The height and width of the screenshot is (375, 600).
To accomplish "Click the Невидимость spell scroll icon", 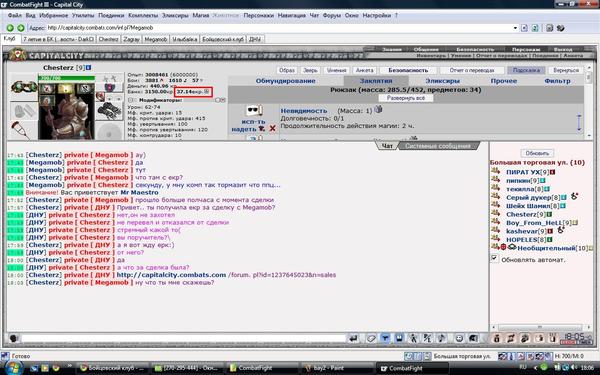I will pos(253,111).
